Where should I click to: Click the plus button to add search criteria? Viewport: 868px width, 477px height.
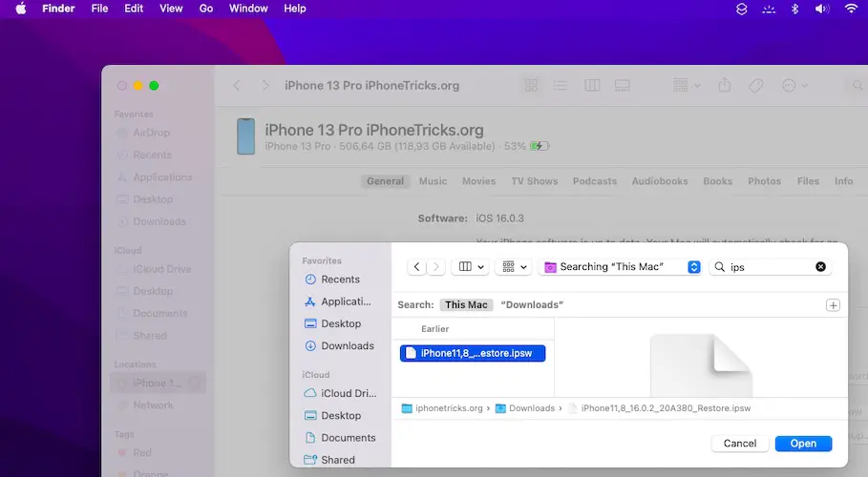tap(833, 305)
